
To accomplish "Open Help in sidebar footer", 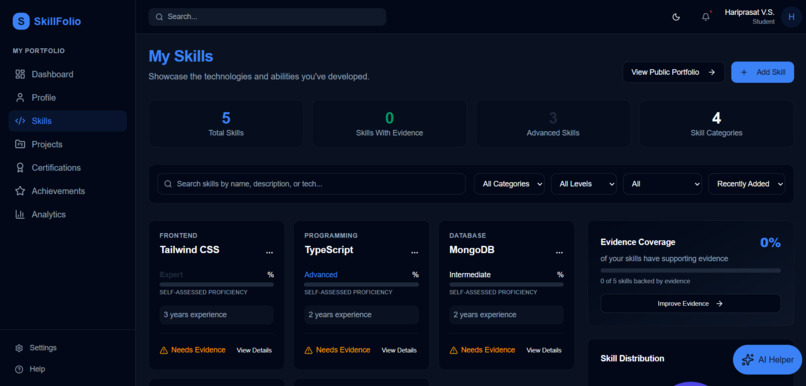I will [x=68, y=369].
